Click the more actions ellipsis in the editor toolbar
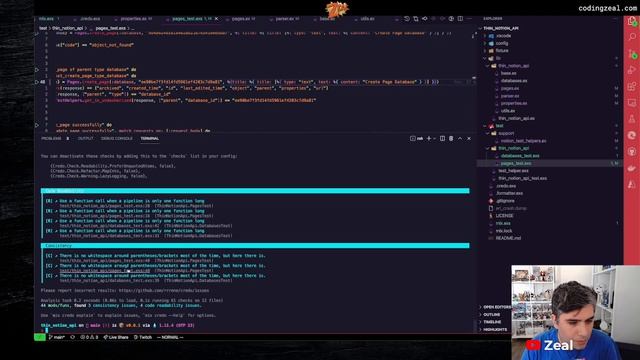Screen dimensions: 640x360 (469, 19)
